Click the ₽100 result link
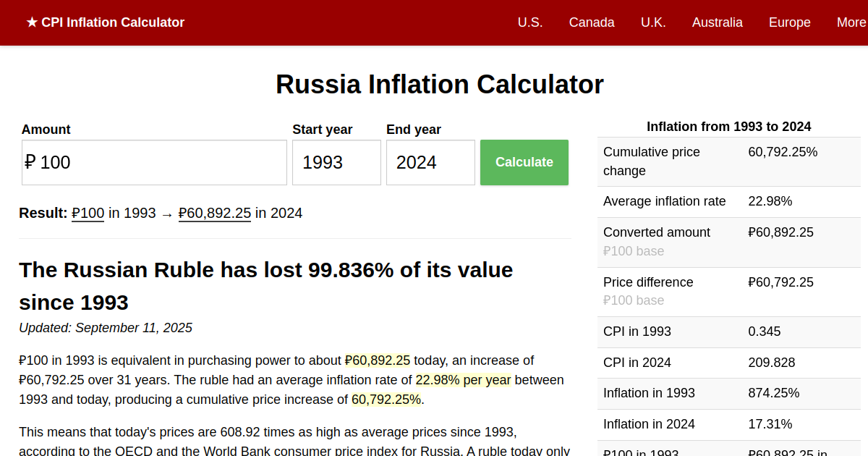This screenshot has width=868, height=456. click(x=88, y=213)
